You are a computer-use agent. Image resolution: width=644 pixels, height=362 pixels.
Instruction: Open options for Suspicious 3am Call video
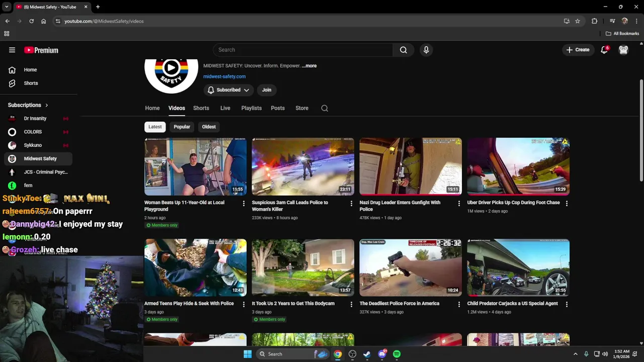(x=351, y=203)
